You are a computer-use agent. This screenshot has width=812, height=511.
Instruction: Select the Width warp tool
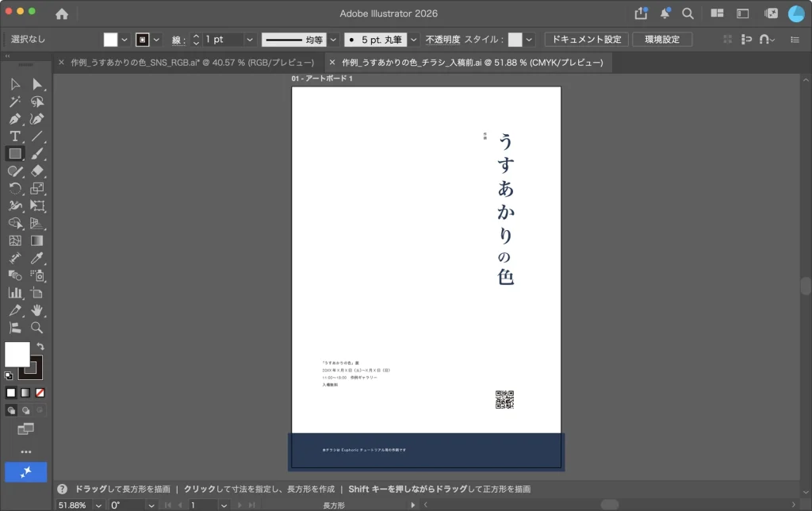pyautogui.click(x=15, y=206)
